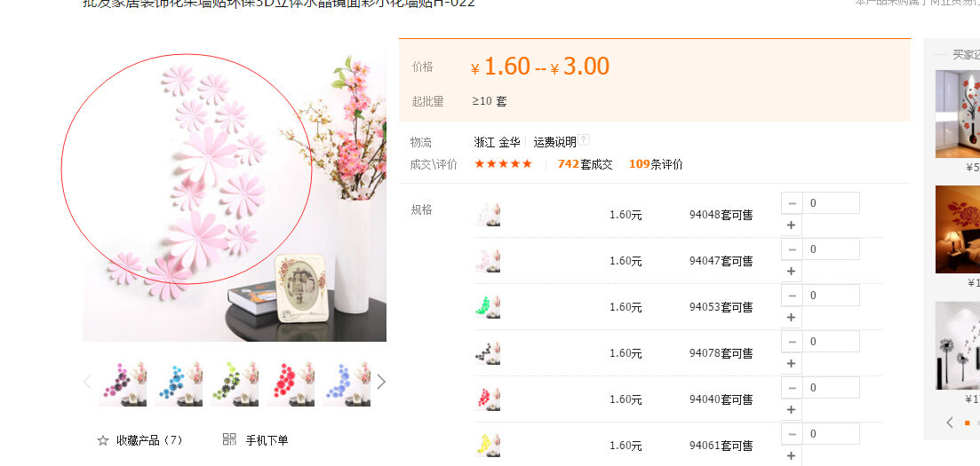Open the dandelion wall sticker recommendation
This screenshot has width=980, height=466.
coord(958,345)
